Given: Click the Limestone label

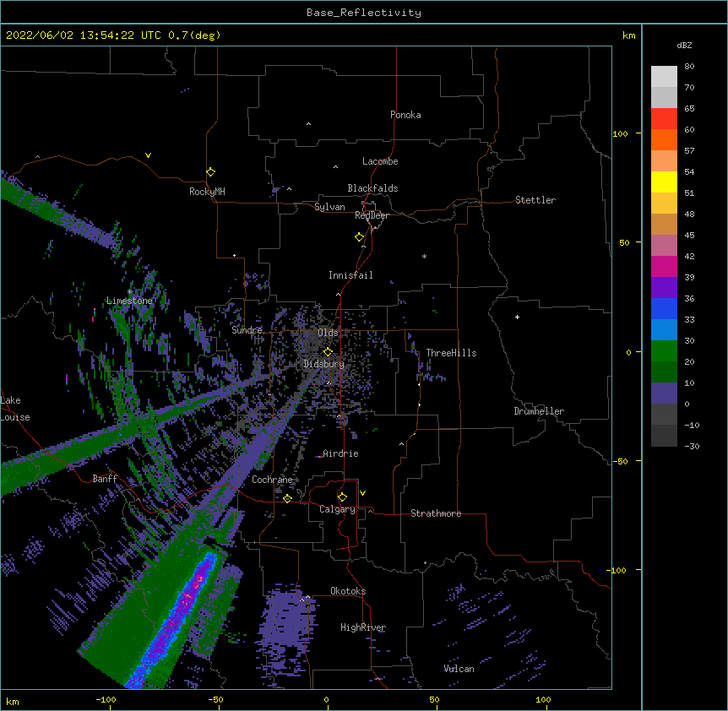Looking at the screenshot, I should tap(129, 301).
